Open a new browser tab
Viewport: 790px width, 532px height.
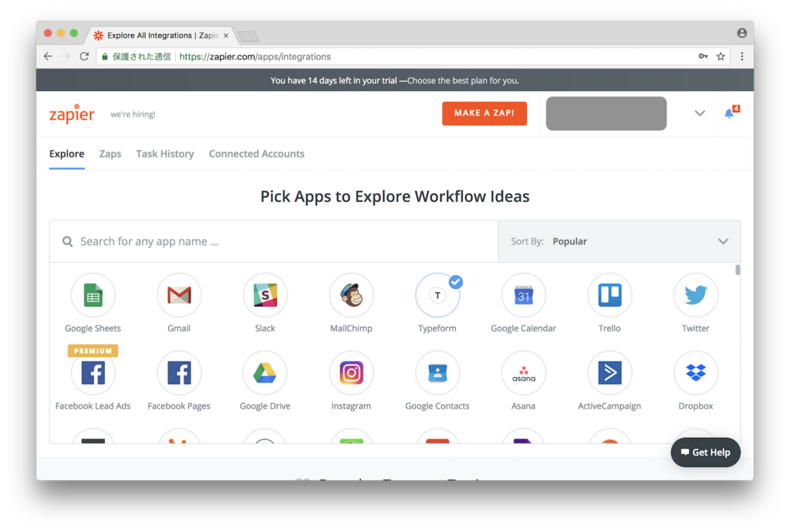(248, 36)
